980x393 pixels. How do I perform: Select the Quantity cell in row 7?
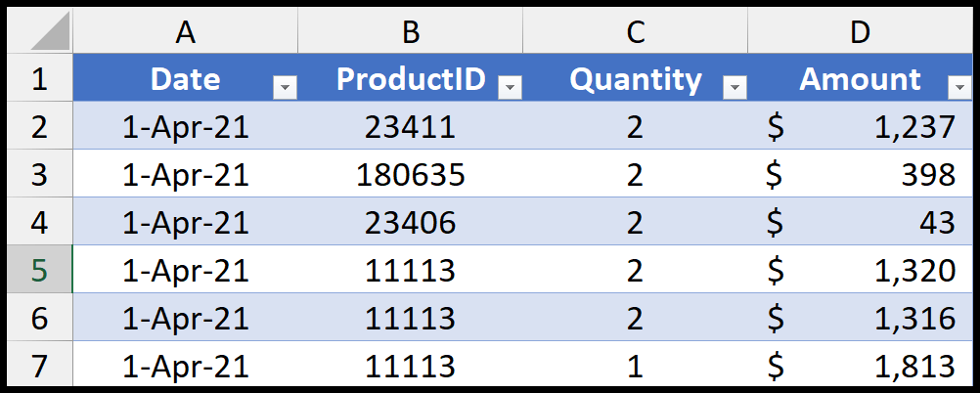pos(636,365)
